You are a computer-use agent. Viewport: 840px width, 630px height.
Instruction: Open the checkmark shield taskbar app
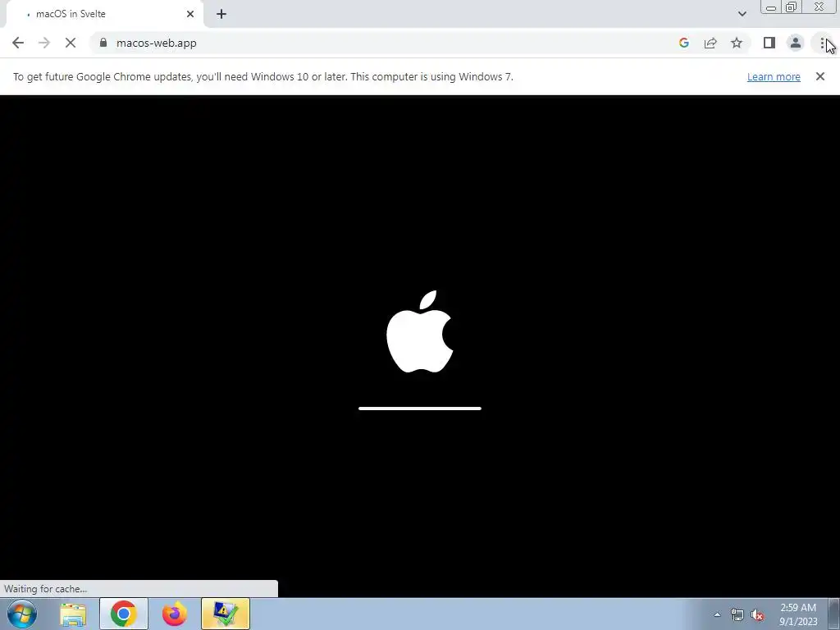(x=226, y=614)
